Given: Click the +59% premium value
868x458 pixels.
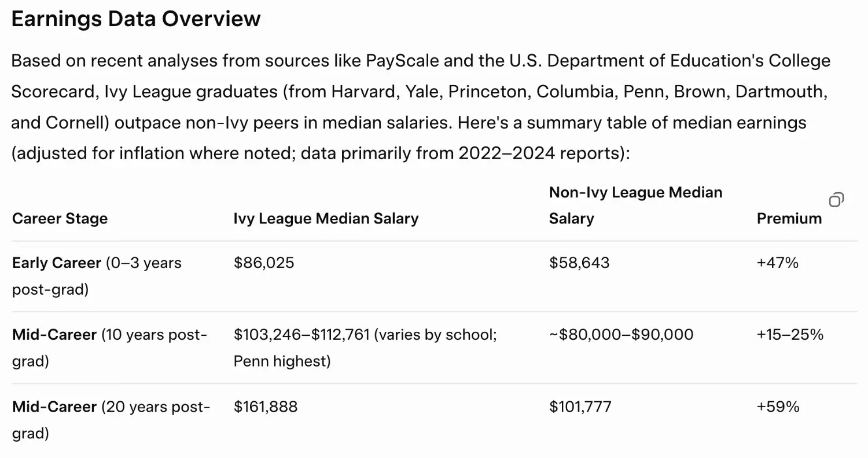Looking at the screenshot, I should [x=778, y=406].
